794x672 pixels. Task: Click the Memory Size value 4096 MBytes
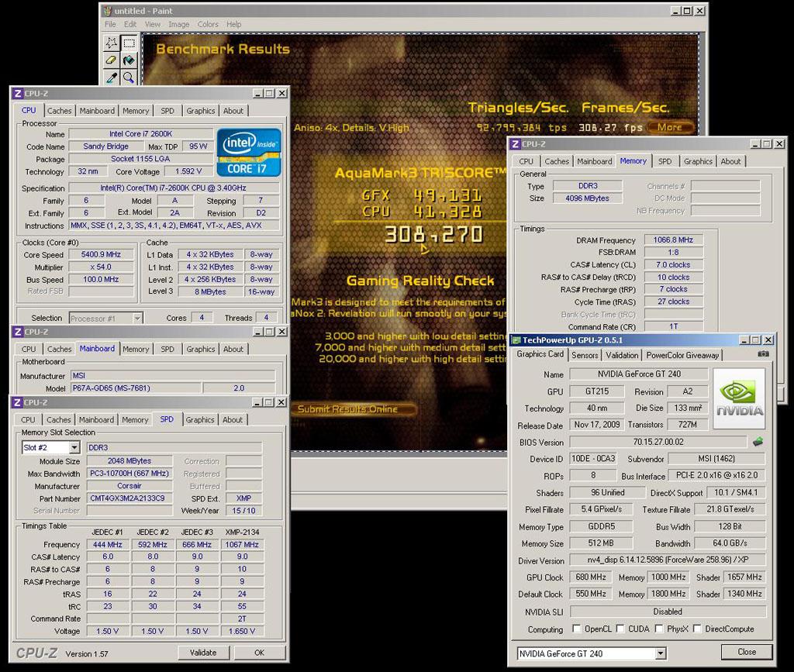(x=588, y=198)
